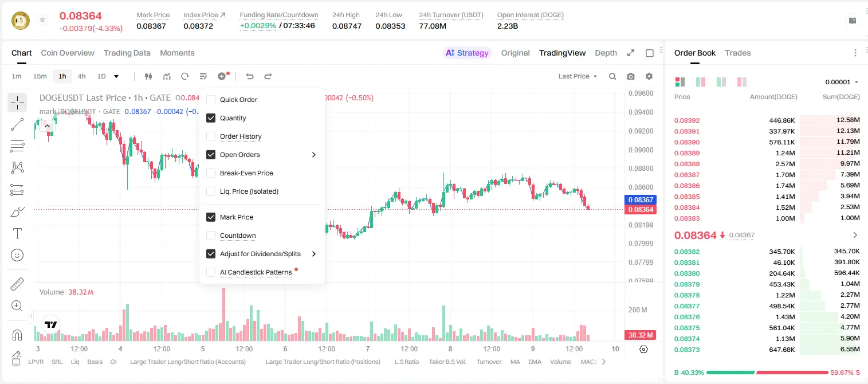Image resolution: width=868 pixels, height=384 pixels.
Task: Click the template list icon in toolbar
Action: tap(203, 76)
